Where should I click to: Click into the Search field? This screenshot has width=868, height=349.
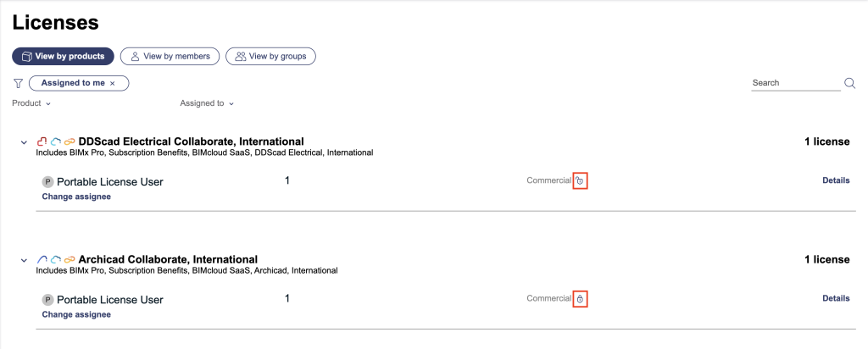[794, 83]
